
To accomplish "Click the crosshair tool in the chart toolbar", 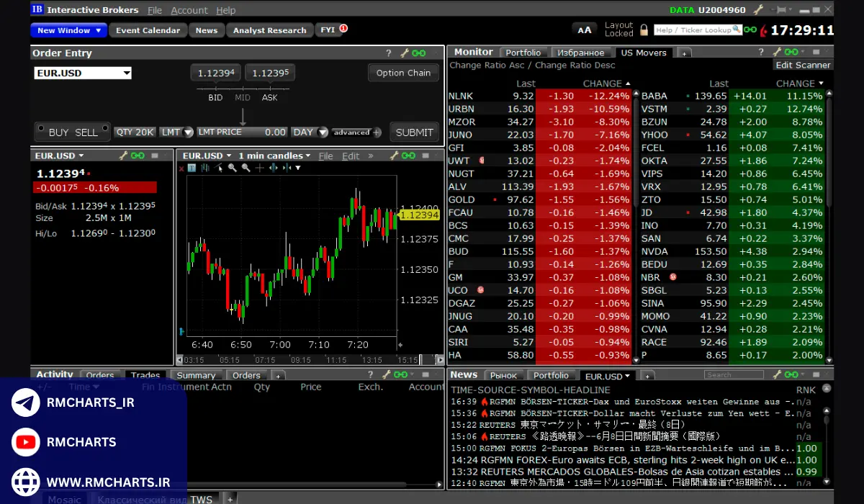I will pos(258,167).
